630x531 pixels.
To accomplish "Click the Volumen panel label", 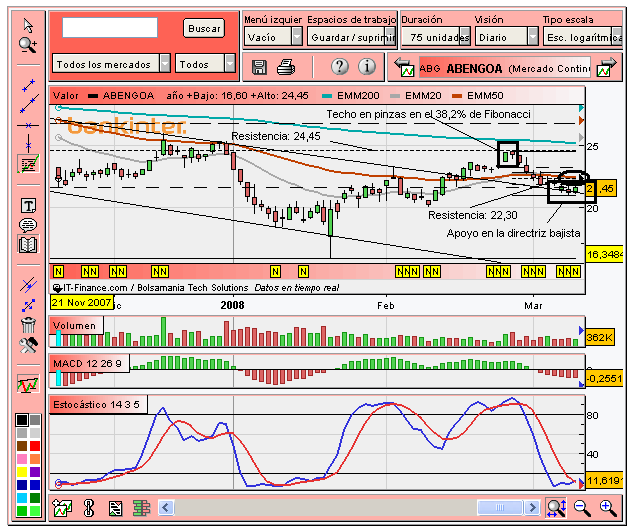I will coord(75,325).
